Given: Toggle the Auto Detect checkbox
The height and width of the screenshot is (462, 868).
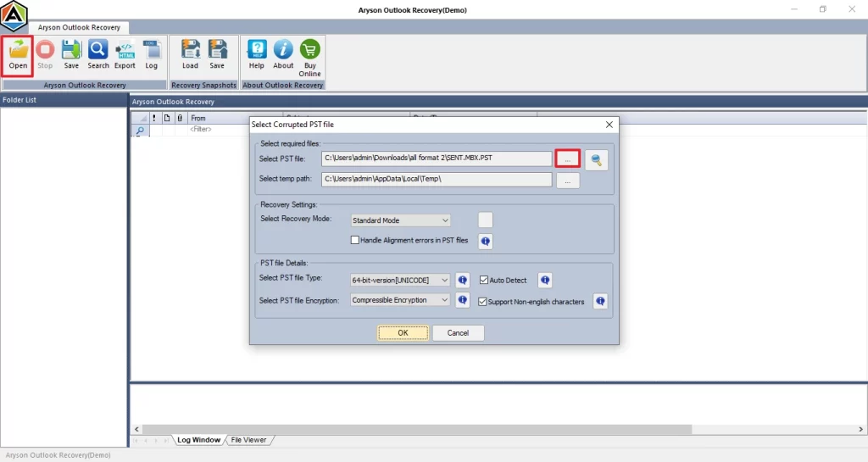Looking at the screenshot, I should pyautogui.click(x=484, y=280).
